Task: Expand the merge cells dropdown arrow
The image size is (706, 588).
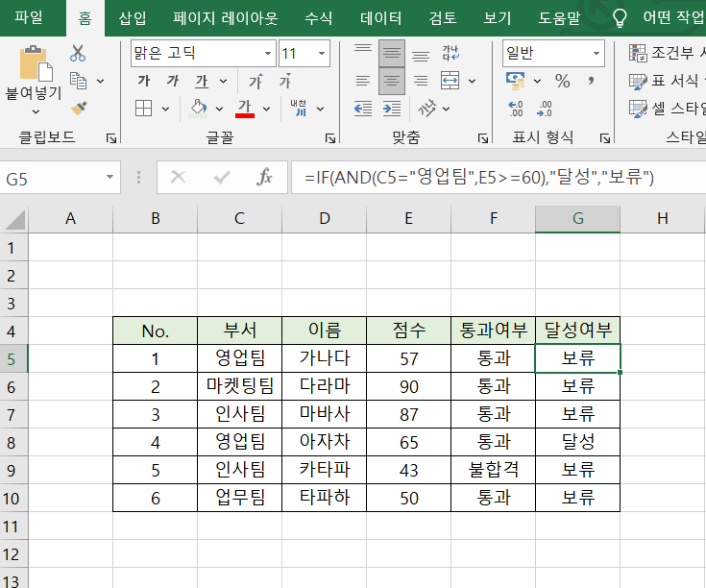Action: click(x=472, y=82)
